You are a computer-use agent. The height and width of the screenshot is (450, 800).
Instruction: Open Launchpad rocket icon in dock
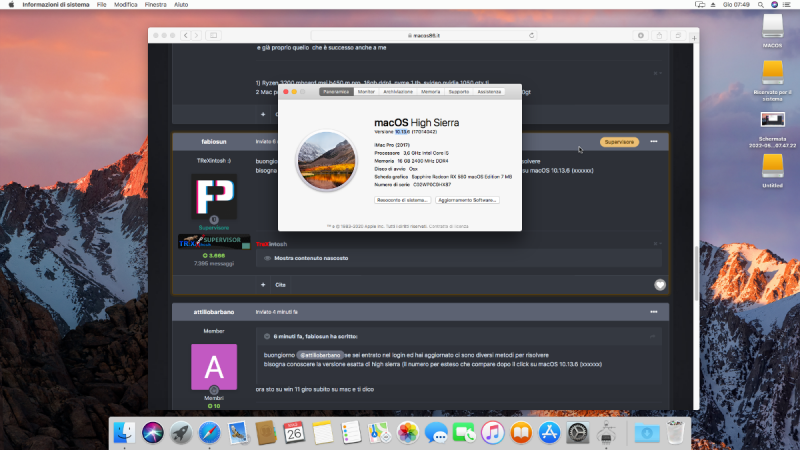(181, 433)
